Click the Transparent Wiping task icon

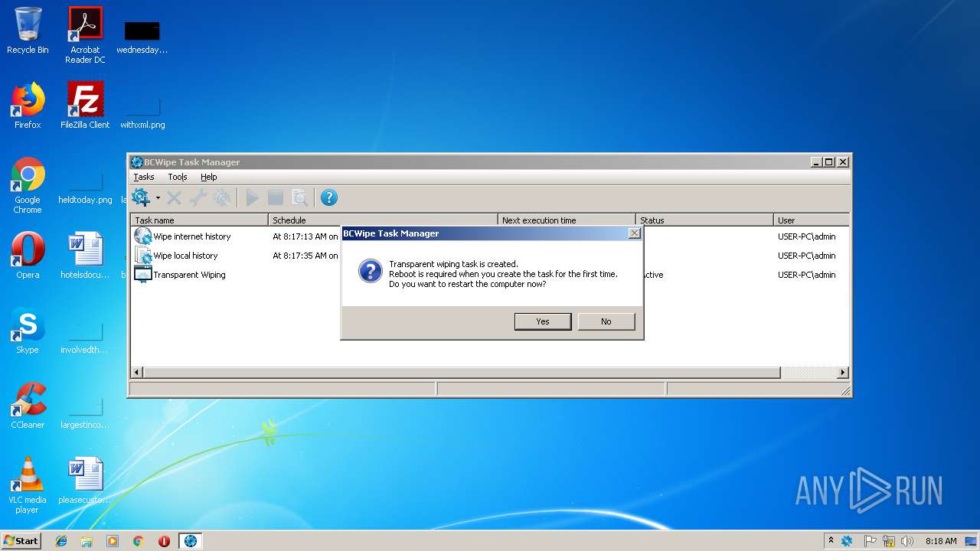coord(143,275)
